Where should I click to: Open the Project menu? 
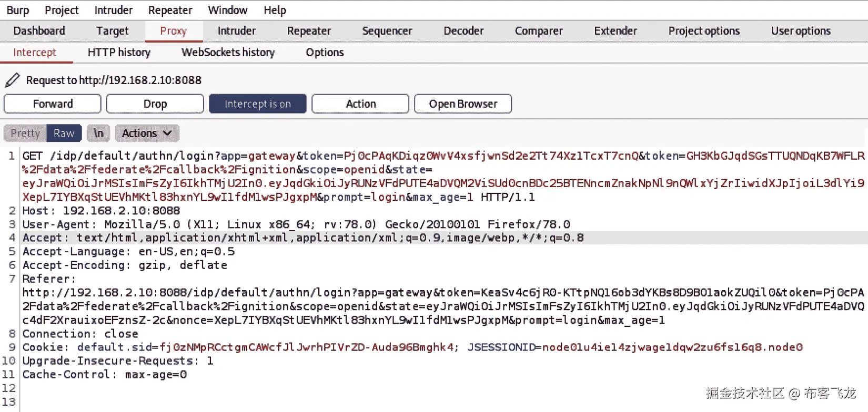coord(62,10)
